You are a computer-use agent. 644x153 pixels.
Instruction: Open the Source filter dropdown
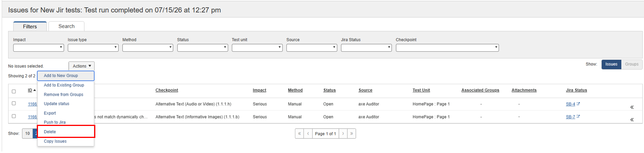312,48
